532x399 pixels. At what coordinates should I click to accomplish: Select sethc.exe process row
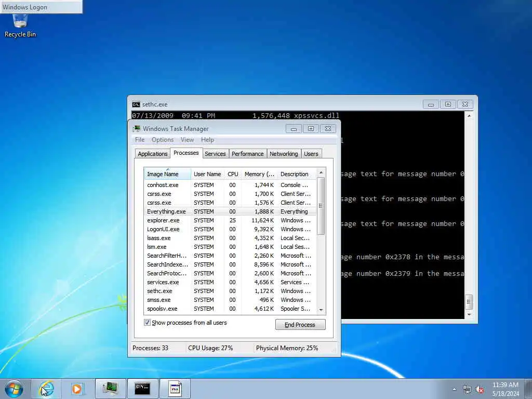pos(230,291)
